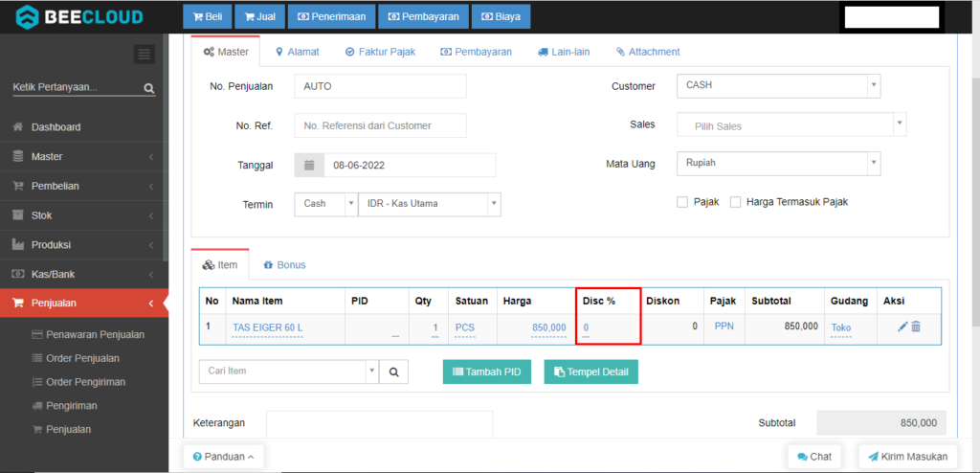Screen dimensions: 980x473
Task: Open the Termin Cash dropdown
Action: [x=325, y=204]
